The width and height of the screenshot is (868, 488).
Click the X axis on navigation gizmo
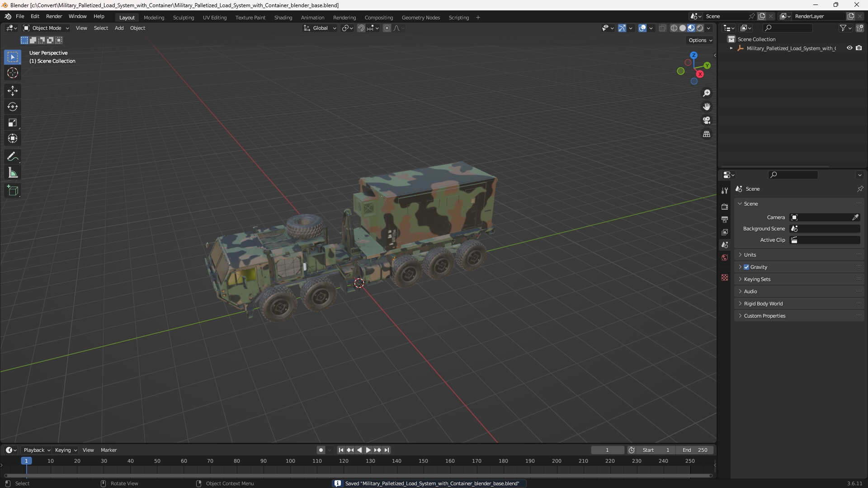(x=700, y=74)
